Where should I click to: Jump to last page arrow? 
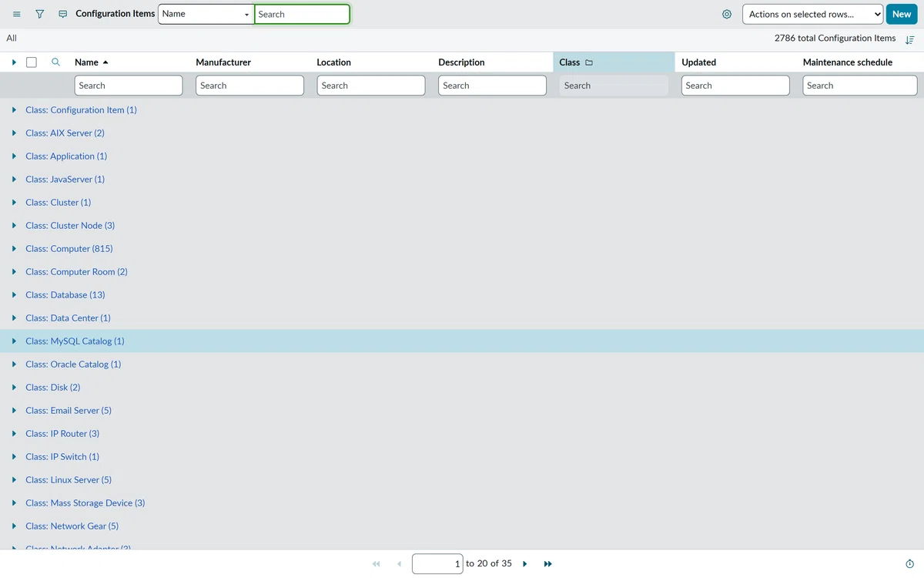548,564
